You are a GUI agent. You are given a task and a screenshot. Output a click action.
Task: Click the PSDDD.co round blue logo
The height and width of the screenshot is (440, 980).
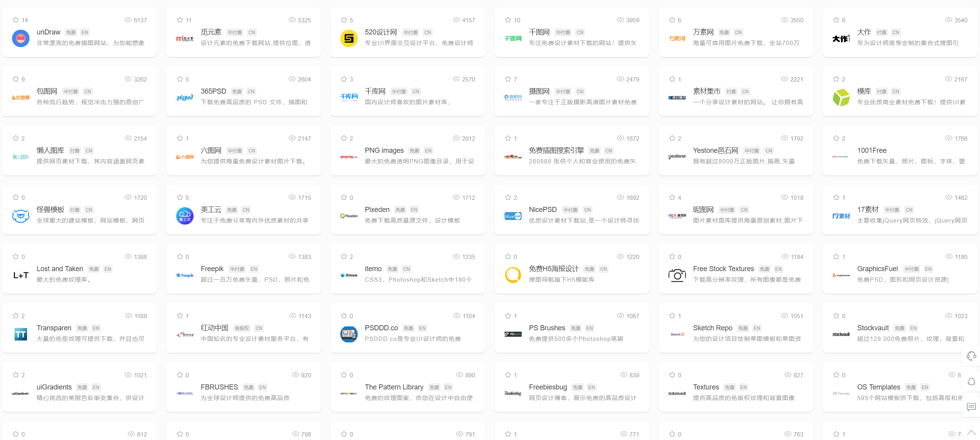pos(349,334)
